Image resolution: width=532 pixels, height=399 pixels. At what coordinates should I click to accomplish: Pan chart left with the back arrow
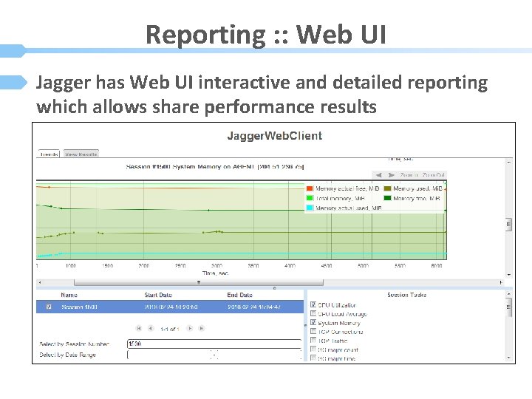click(x=379, y=175)
